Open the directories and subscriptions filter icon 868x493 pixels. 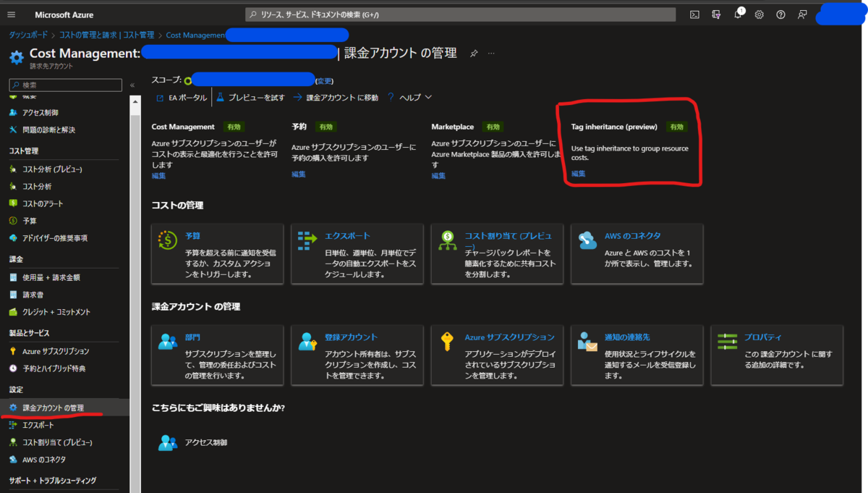[716, 14]
